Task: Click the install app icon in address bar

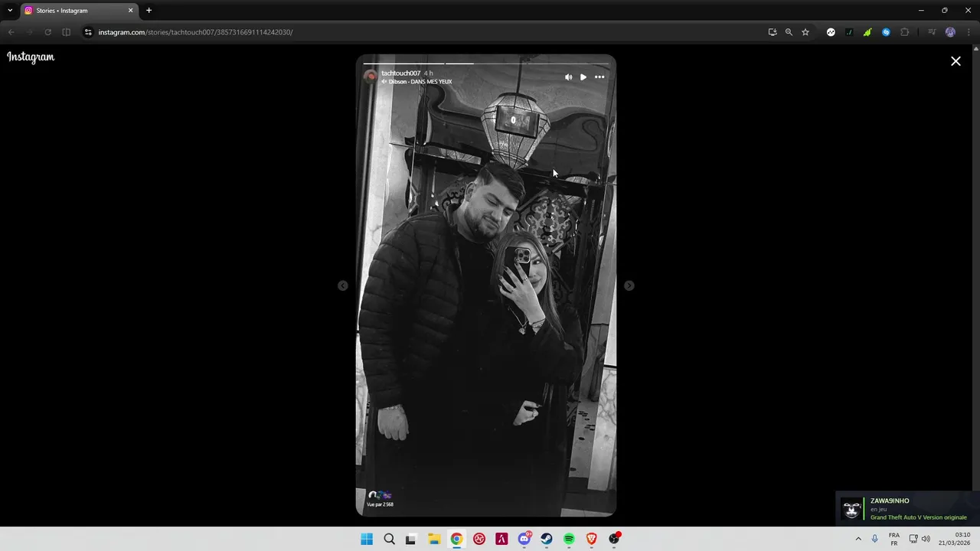Action: 773,32
